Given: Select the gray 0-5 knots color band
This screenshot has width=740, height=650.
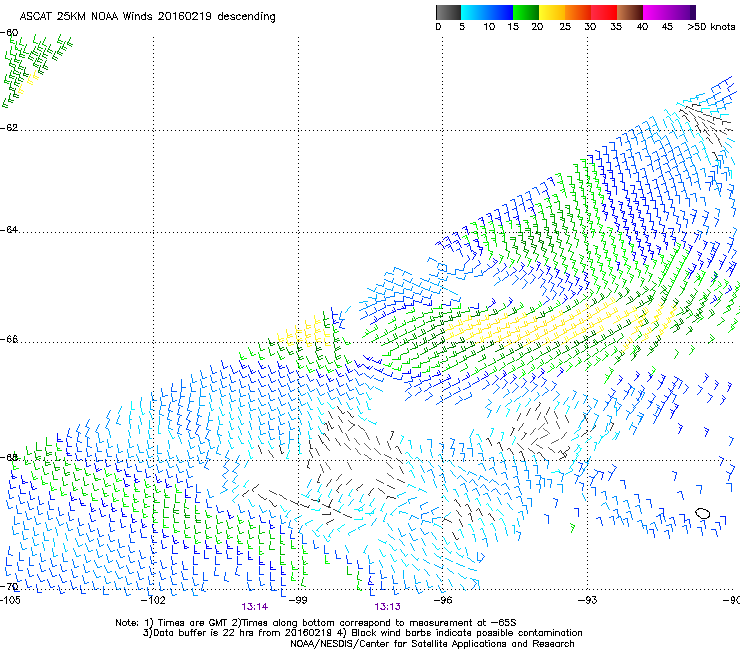Looking at the screenshot, I should [448, 12].
